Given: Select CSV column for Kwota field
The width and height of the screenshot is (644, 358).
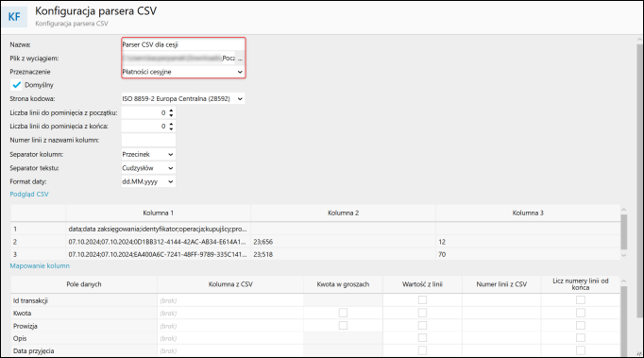Looking at the screenshot, I should click(230, 314).
